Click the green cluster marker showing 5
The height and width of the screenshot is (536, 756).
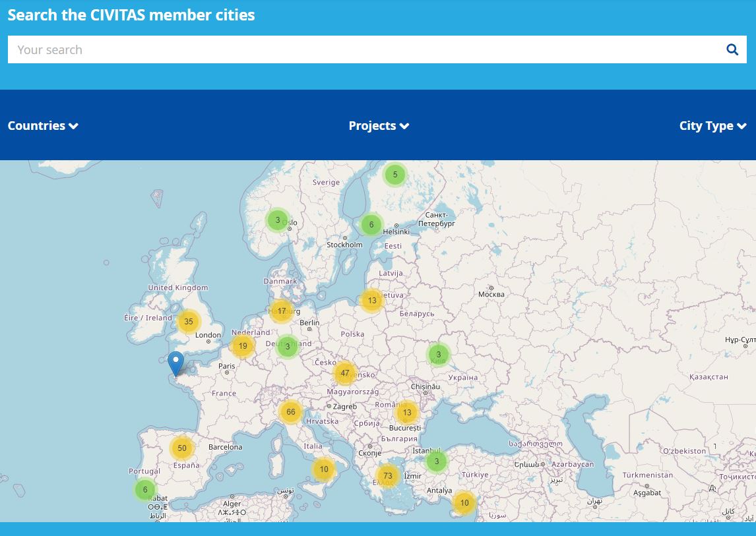tap(395, 175)
